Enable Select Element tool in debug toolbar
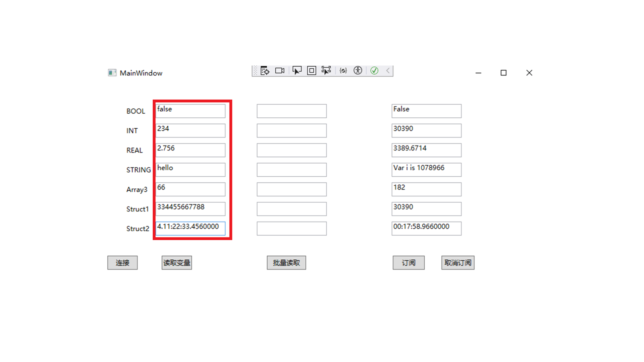 (297, 71)
